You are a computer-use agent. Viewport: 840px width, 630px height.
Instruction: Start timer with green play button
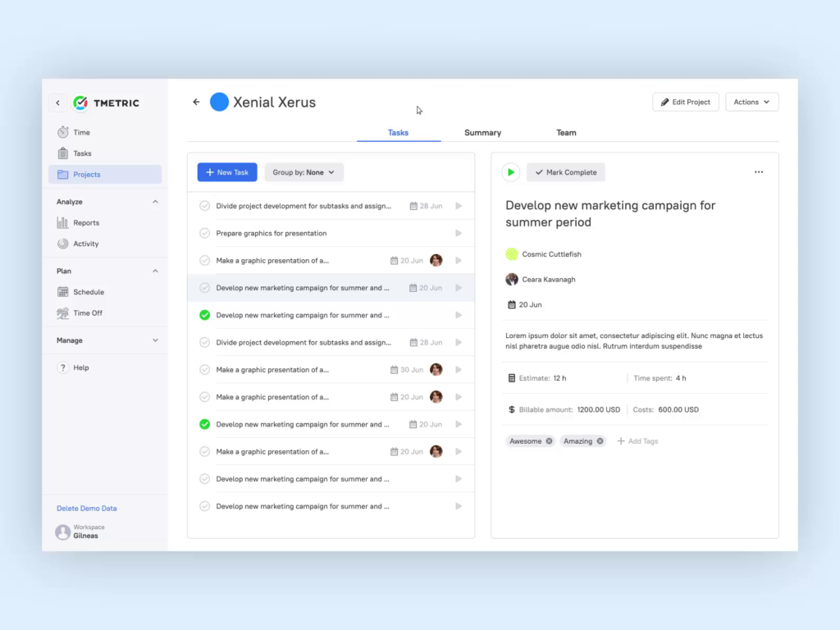pyautogui.click(x=511, y=172)
